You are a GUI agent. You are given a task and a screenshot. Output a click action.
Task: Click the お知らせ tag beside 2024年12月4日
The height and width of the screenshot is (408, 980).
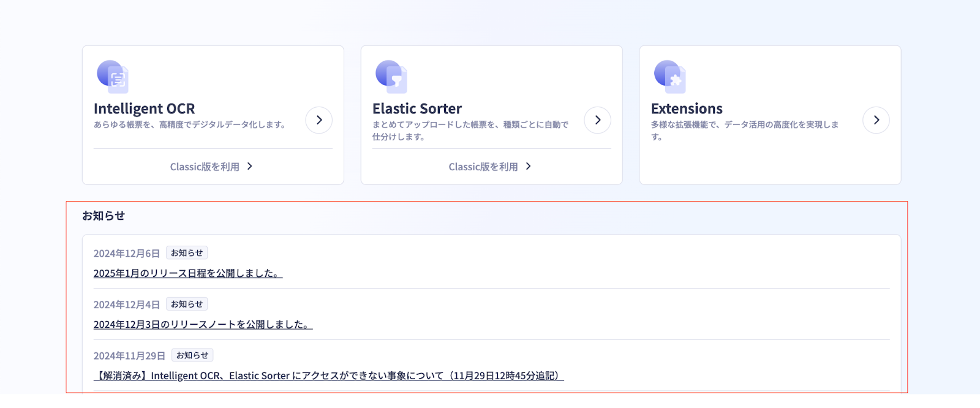[x=187, y=304]
